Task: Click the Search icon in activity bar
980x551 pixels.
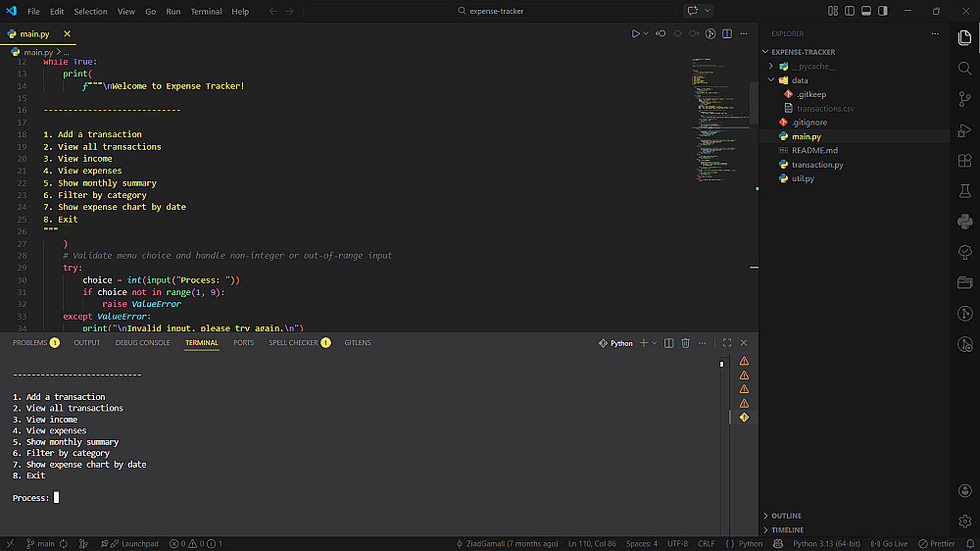Action: (x=964, y=69)
